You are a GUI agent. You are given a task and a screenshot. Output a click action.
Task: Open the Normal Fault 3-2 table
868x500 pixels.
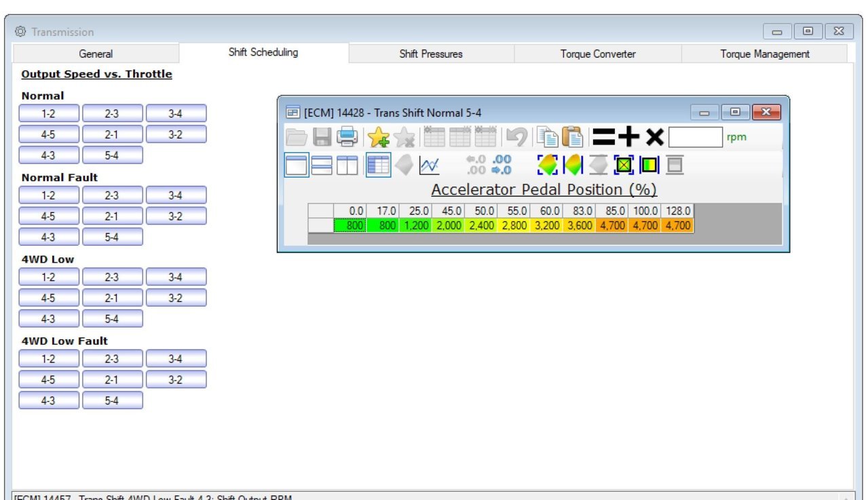tap(176, 216)
